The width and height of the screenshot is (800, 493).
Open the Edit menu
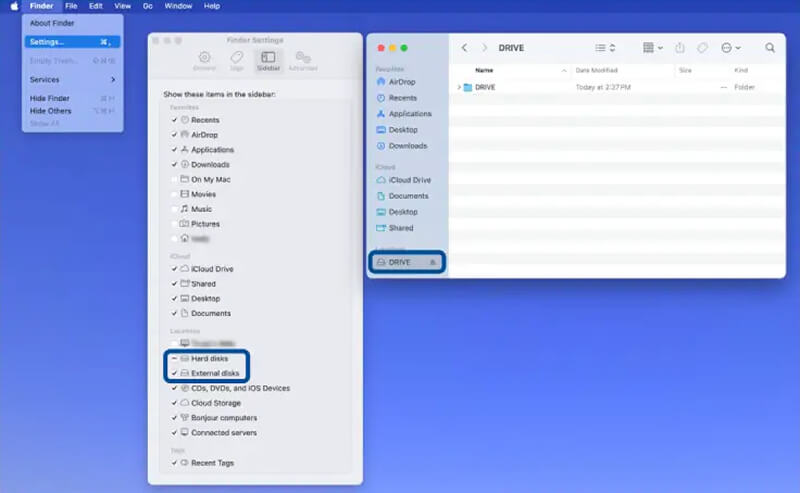(x=95, y=6)
